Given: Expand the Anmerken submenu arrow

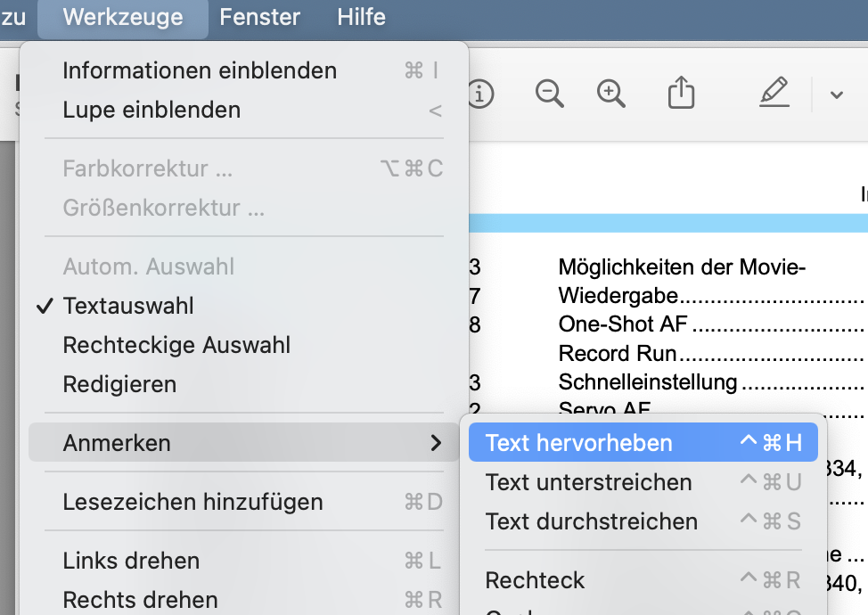Looking at the screenshot, I should coord(436,443).
